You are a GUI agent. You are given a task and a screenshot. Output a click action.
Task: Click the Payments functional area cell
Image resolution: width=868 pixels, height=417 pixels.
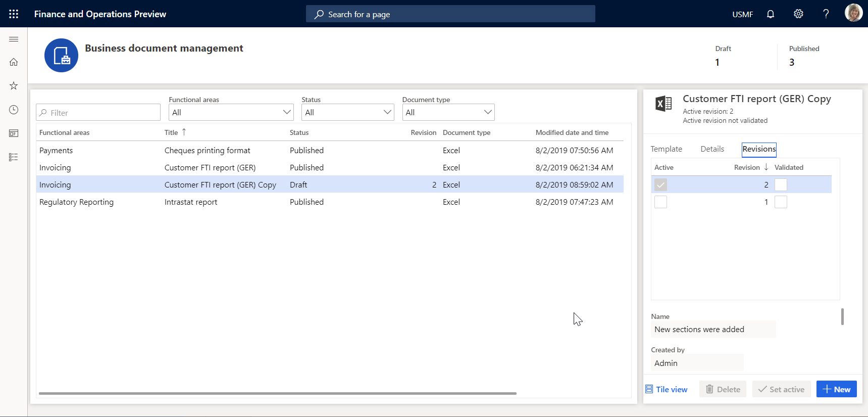56,150
